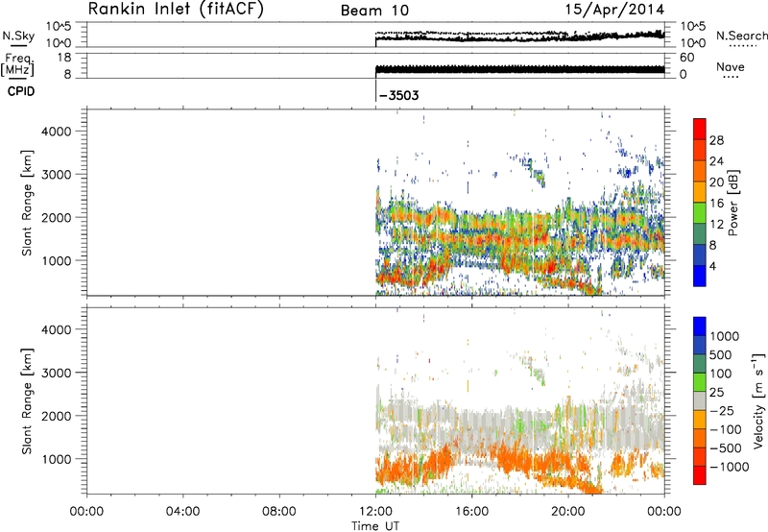Click the '-1000' tick on the Velocity colorbar

(x=730, y=467)
